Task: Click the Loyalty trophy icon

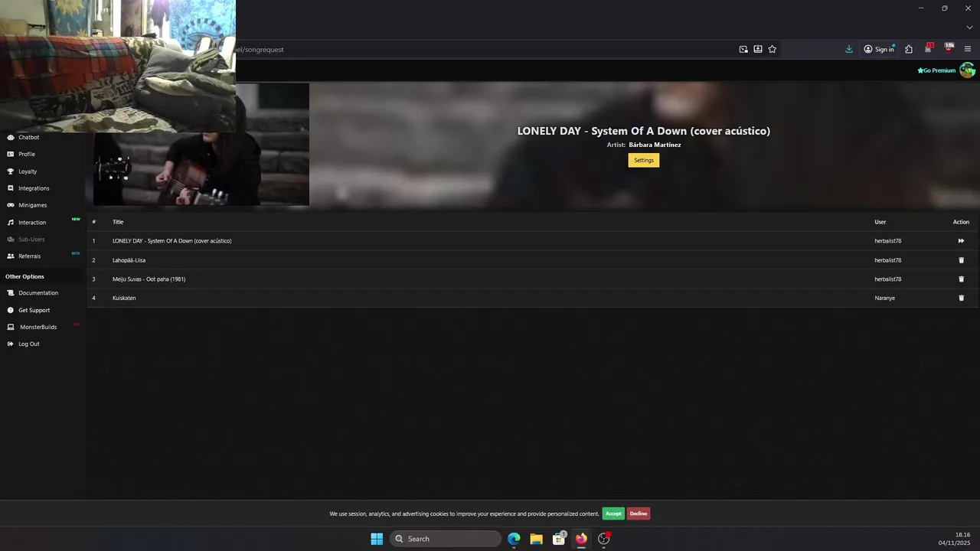Action: pos(11,171)
